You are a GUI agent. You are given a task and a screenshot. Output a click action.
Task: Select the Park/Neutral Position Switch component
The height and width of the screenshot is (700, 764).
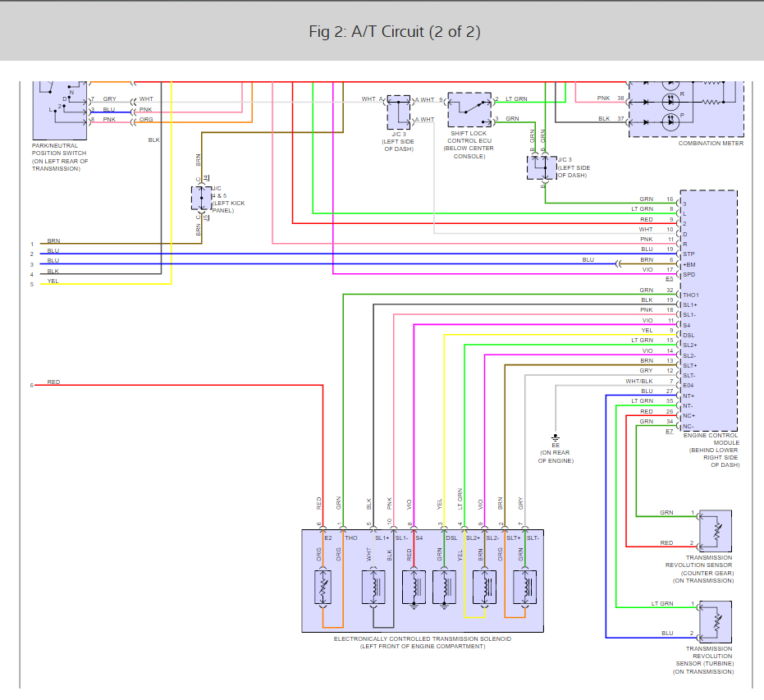[x=59, y=111]
